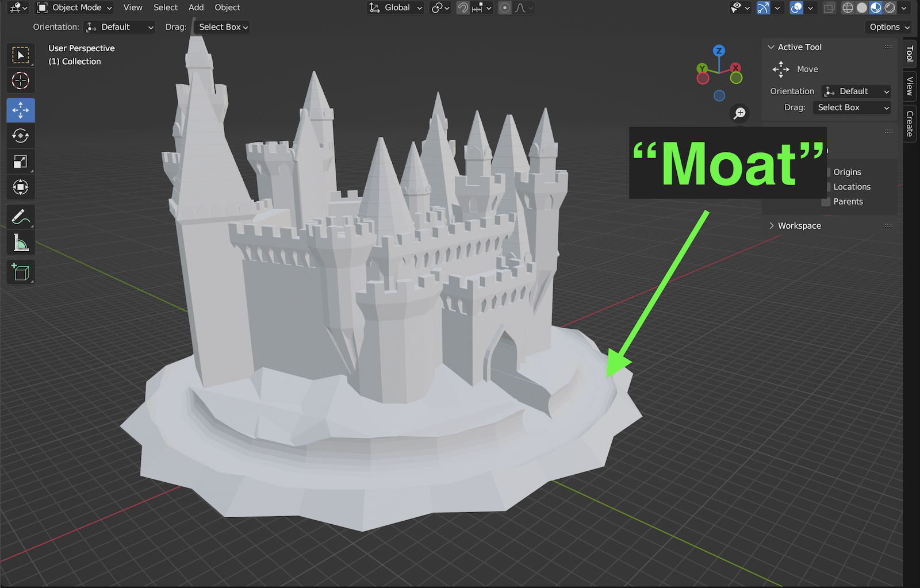Viewport: 920px width, 588px height.
Task: Open gizmo options dropdown arrow
Action: point(777,7)
